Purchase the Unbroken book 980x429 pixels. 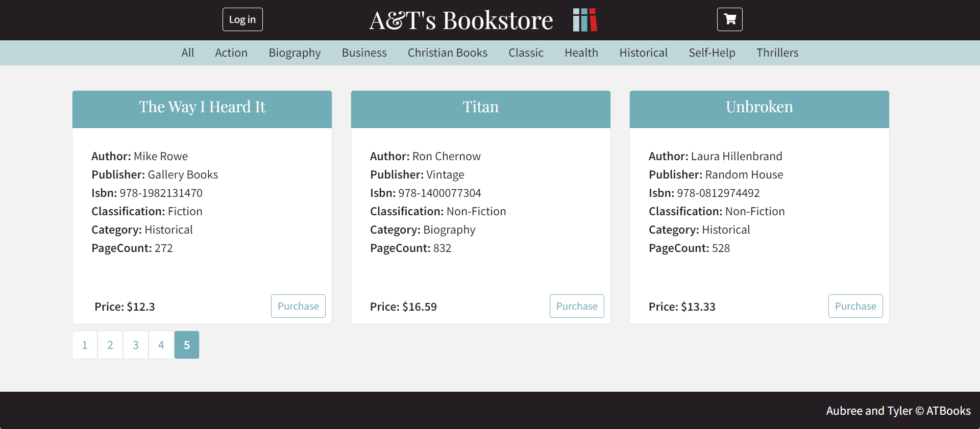855,306
